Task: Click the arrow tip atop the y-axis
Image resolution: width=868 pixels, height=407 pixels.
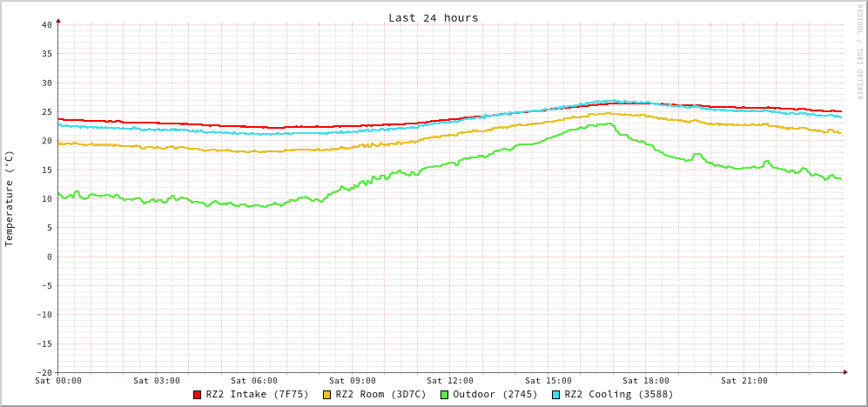Action: (58, 20)
